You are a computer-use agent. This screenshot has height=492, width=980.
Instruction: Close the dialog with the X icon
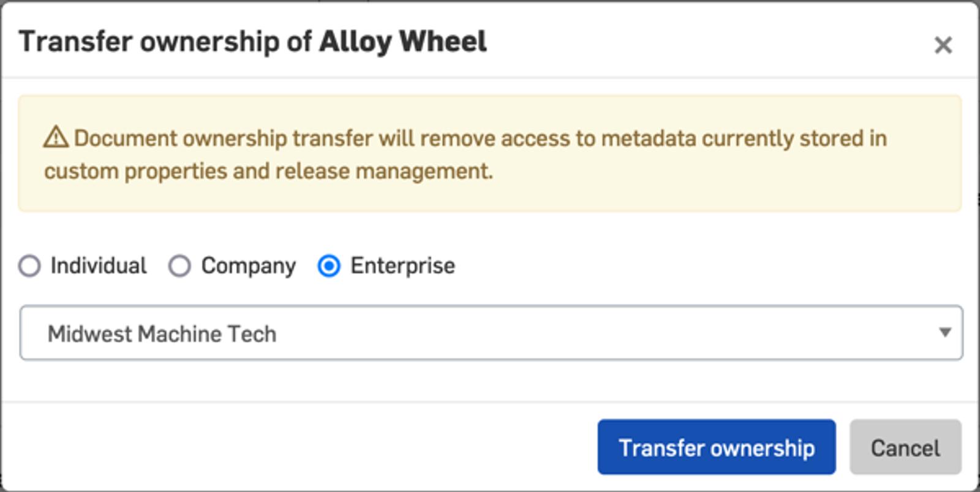pyautogui.click(x=943, y=45)
